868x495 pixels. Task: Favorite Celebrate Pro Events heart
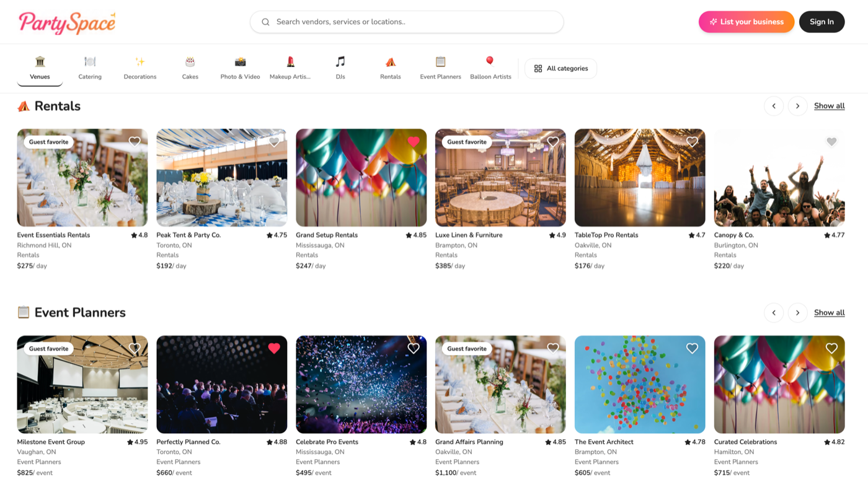[x=414, y=349]
